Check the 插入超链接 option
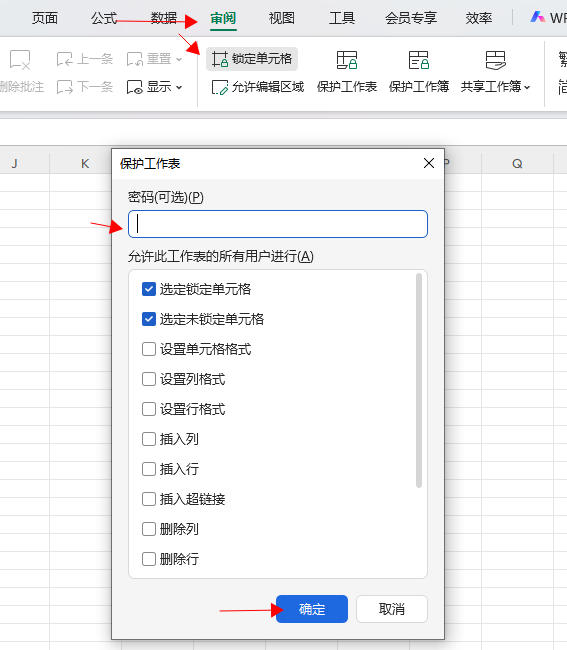Viewport: 567px width, 650px height. point(149,499)
